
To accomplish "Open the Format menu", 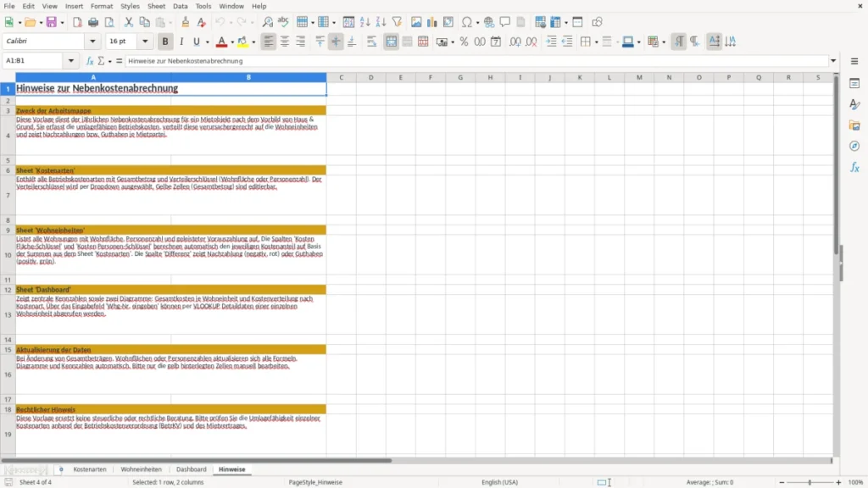I will tap(102, 6).
